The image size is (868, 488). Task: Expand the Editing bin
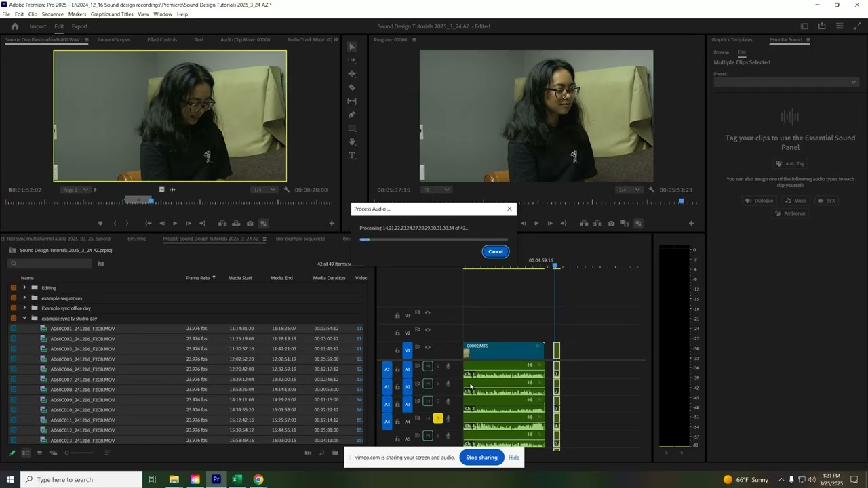tap(24, 287)
